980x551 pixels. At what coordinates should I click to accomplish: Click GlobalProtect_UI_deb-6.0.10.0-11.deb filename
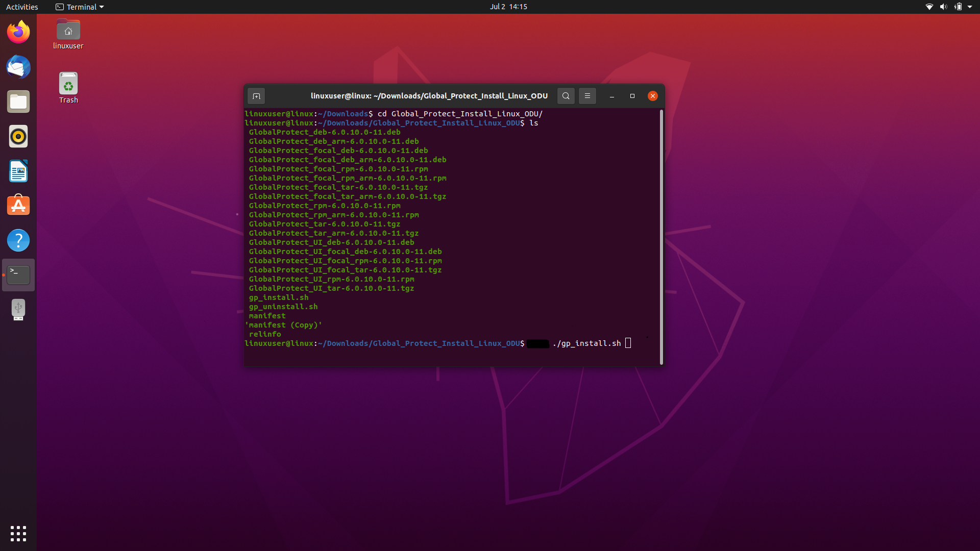click(332, 242)
